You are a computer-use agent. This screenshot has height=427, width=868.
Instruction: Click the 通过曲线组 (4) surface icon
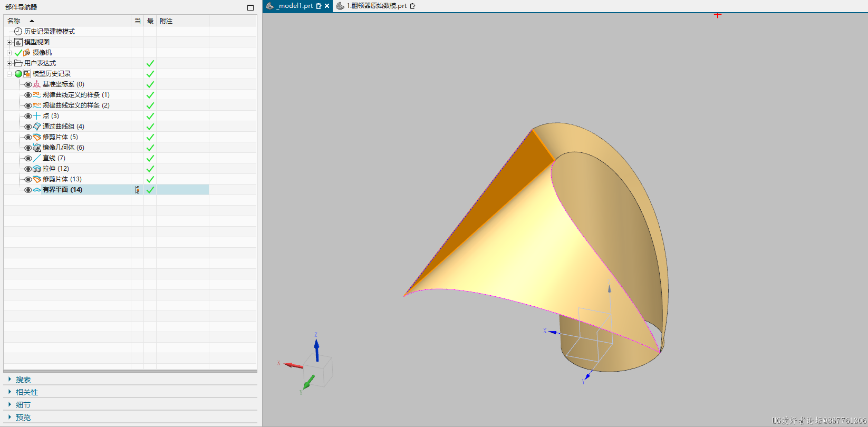click(37, 127)
